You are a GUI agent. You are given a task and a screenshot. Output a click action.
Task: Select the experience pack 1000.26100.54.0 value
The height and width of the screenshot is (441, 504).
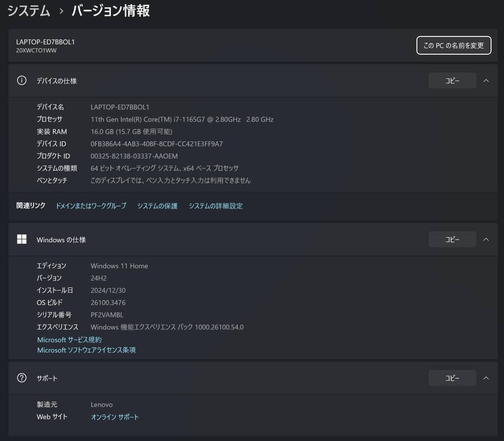click(167, 327)
